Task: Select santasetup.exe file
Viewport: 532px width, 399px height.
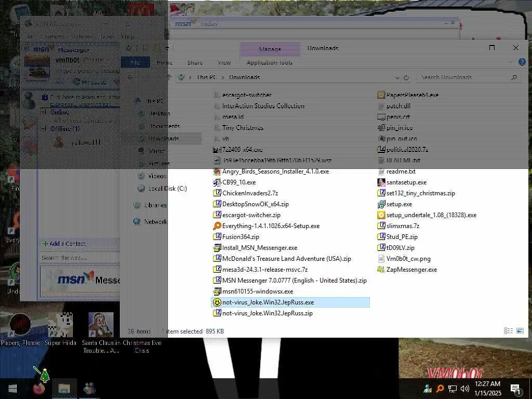Action: [402, 182]
